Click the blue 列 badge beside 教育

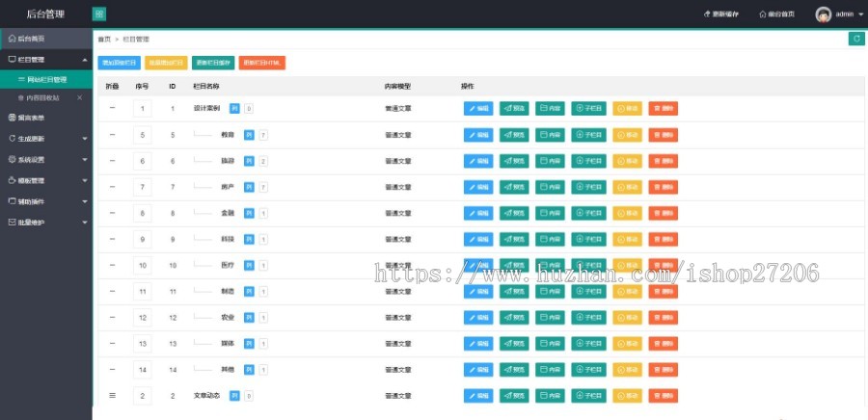point(248,135)
